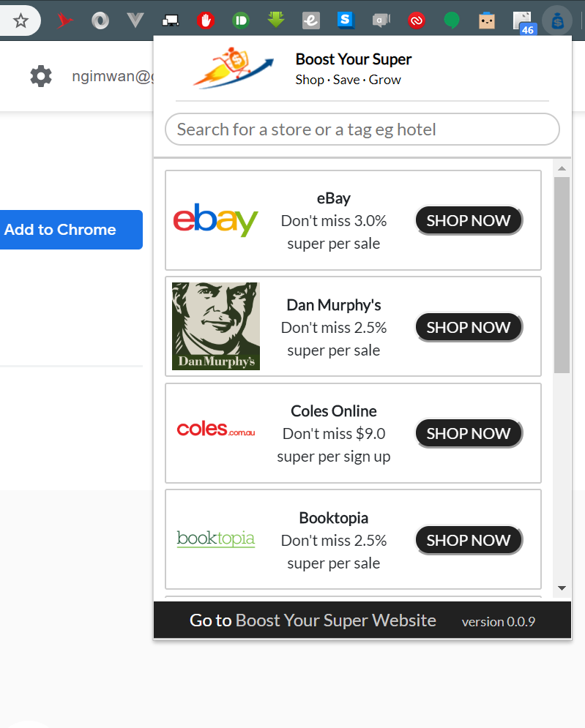Open the settings gear icon
This screenshot has height=728, width=585.
click(41, 76)
